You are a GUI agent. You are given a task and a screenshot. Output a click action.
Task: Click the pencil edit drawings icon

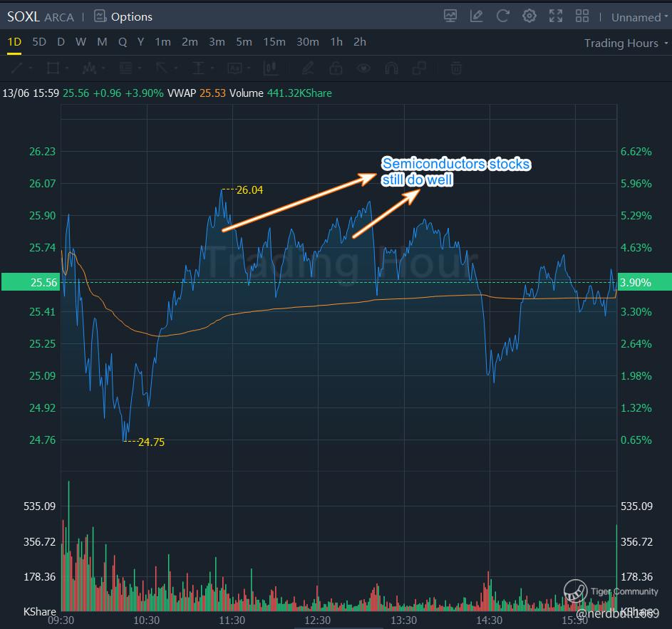click(308, 68)
